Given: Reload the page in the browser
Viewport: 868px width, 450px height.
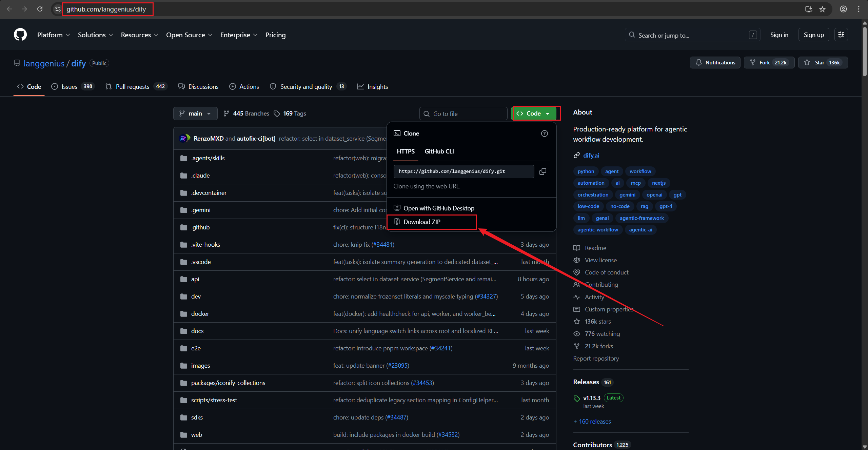Looking at the screenshot, I should 40,9.
